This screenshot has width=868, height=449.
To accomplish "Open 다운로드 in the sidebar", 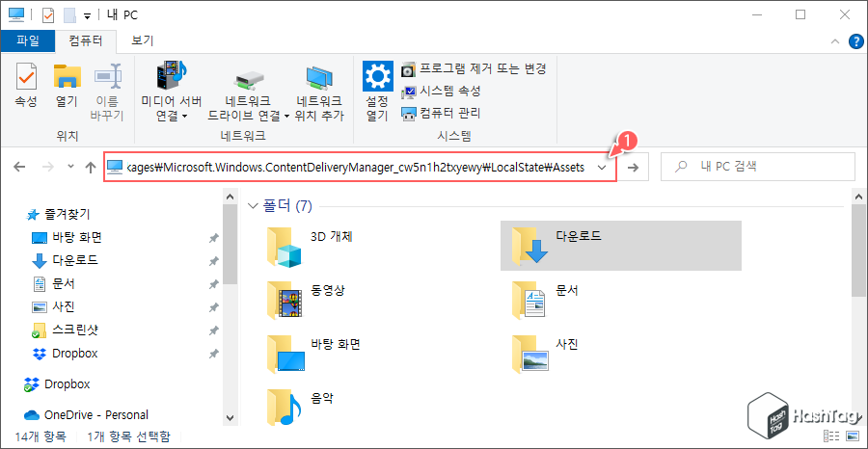I will coord(67,260).
